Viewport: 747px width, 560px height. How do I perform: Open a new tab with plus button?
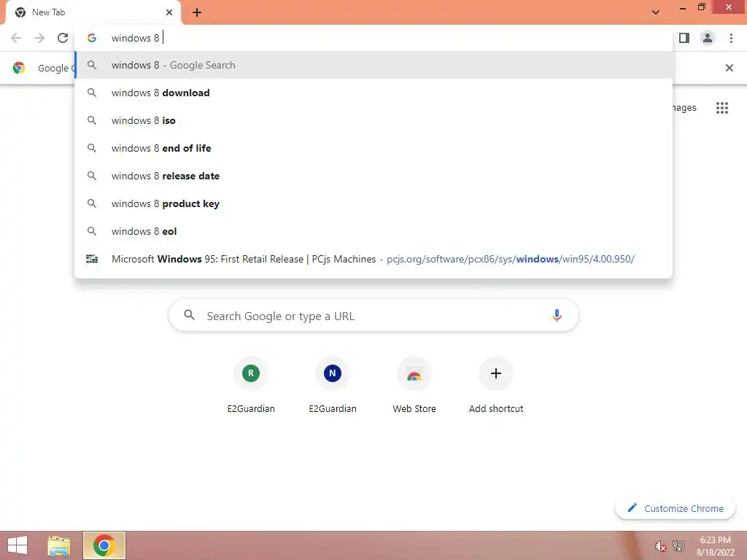(x=197, y=12)
